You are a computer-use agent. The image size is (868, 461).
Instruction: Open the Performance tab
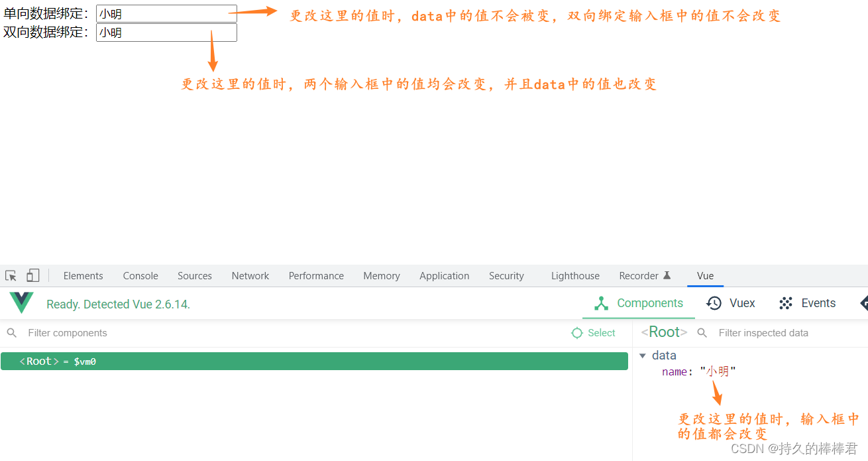coord(316,276)
